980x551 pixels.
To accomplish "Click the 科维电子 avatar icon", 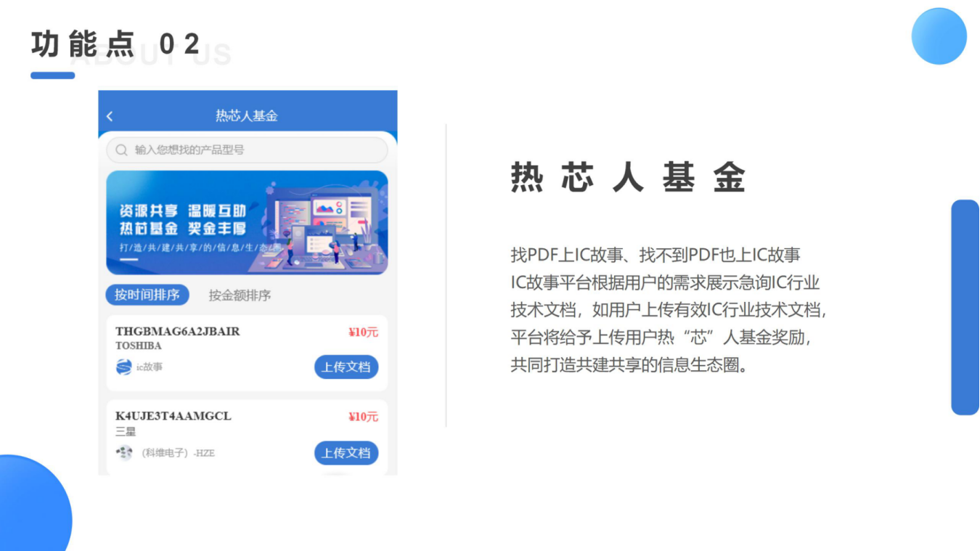I will point(124,453).
